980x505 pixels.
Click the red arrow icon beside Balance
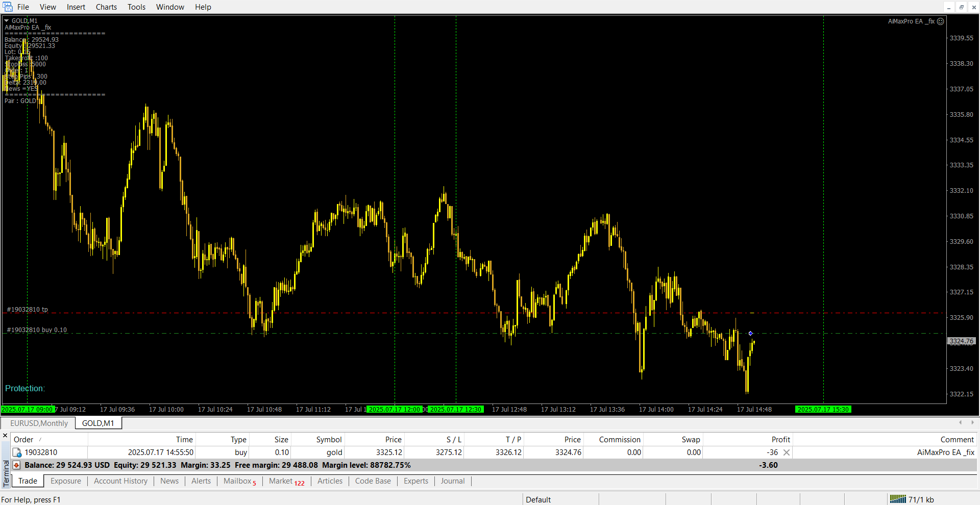pos(16,465)
